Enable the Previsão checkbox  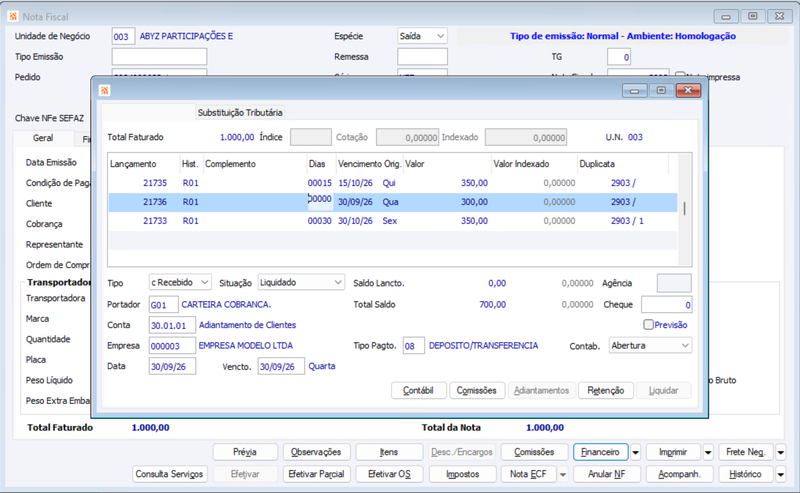[648, 325]
